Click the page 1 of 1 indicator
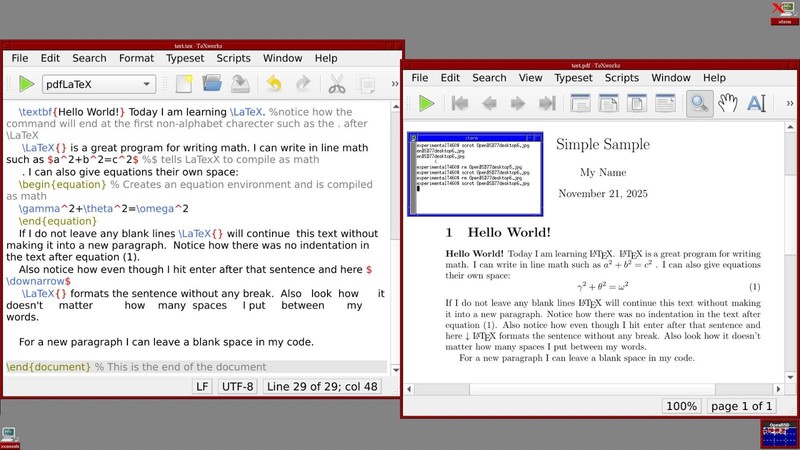The image size is (800, 450). tap(741, 406)
